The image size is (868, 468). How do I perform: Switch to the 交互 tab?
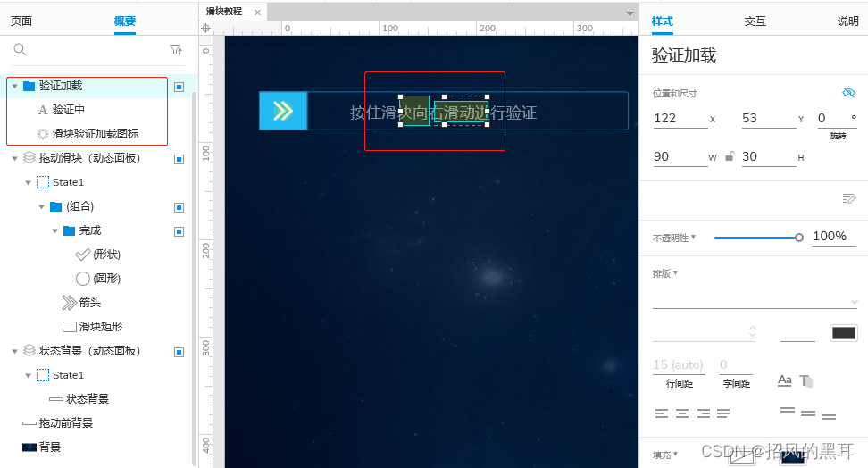(x=755, y=21)
